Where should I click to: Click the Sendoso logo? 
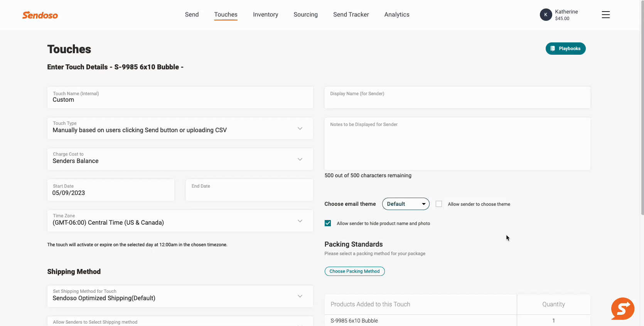coord(40,15)
